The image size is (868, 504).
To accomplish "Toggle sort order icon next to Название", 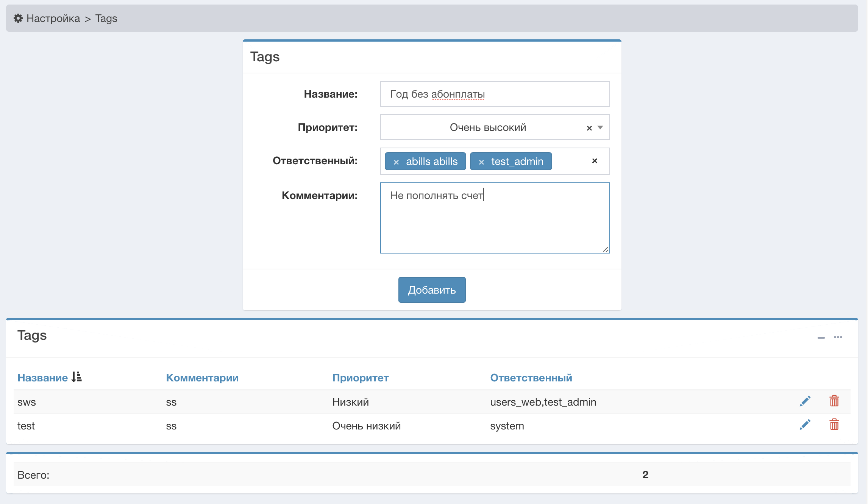I will (76, 377).
